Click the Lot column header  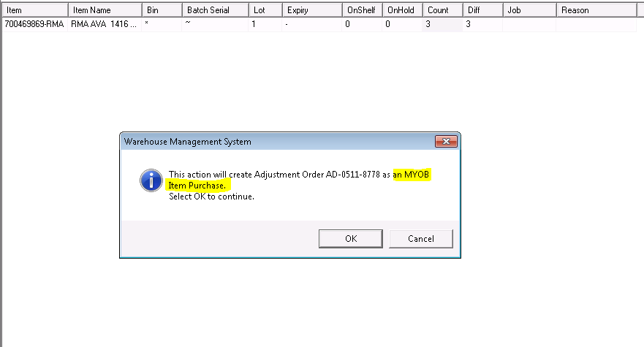click(x=266, y=10)
